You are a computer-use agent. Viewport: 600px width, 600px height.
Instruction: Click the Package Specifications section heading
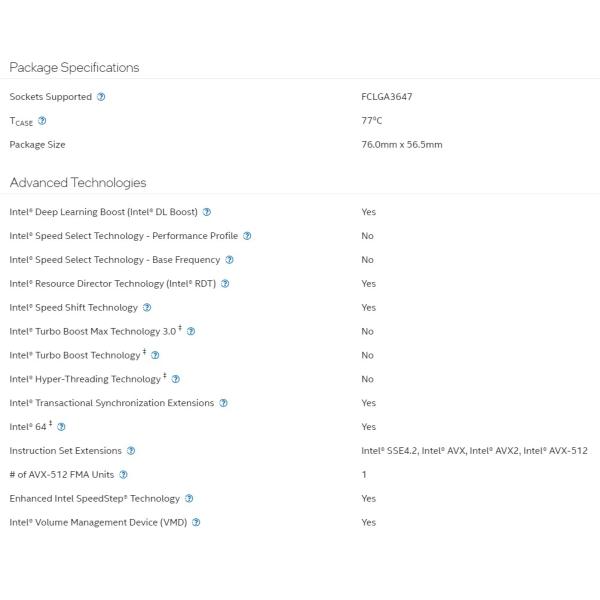coord(74,67)
